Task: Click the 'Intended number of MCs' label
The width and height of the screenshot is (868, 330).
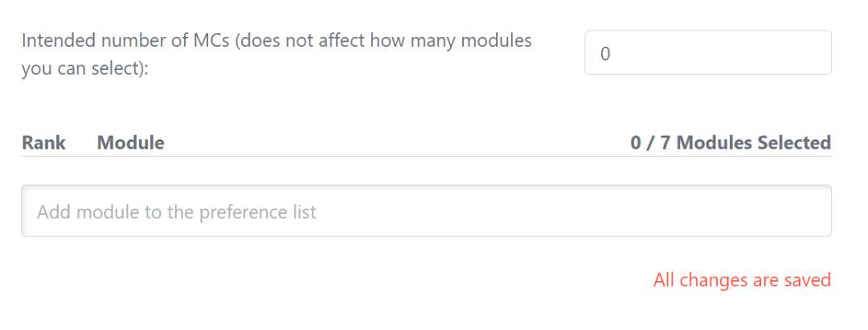Action: point(276,54)
